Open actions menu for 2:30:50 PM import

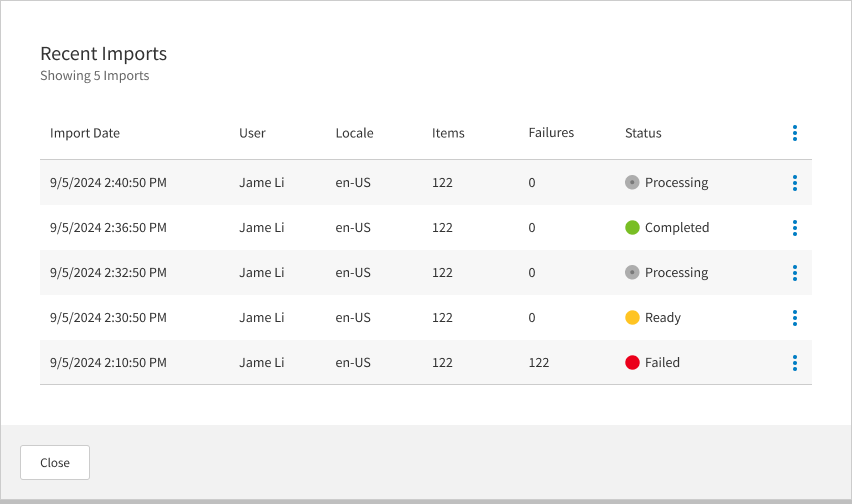point(795,318)
